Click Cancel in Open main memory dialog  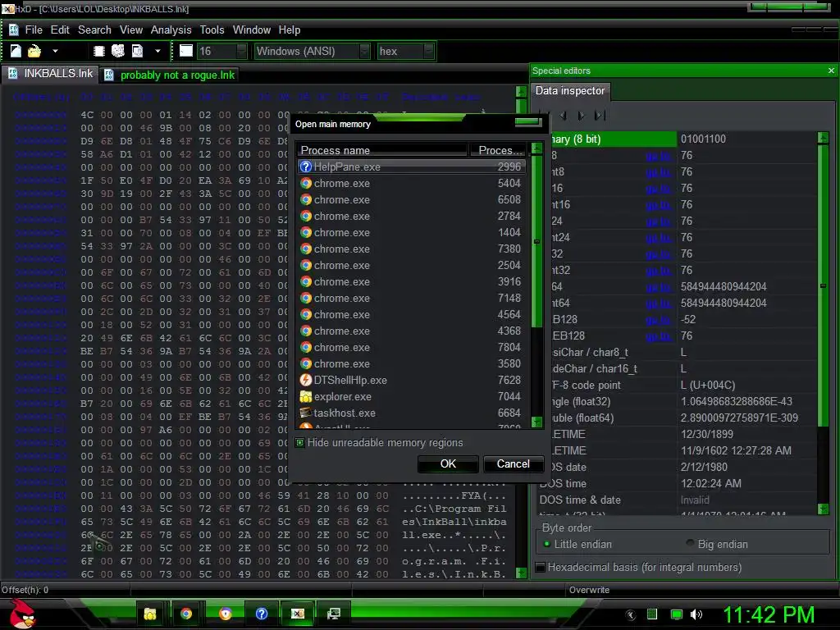pos(513,464)
